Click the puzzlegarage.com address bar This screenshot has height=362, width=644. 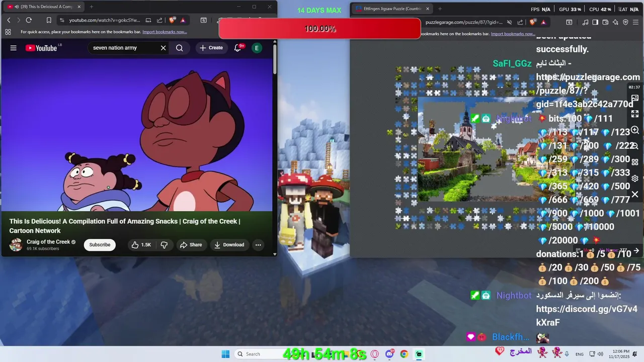coord(464,22)
